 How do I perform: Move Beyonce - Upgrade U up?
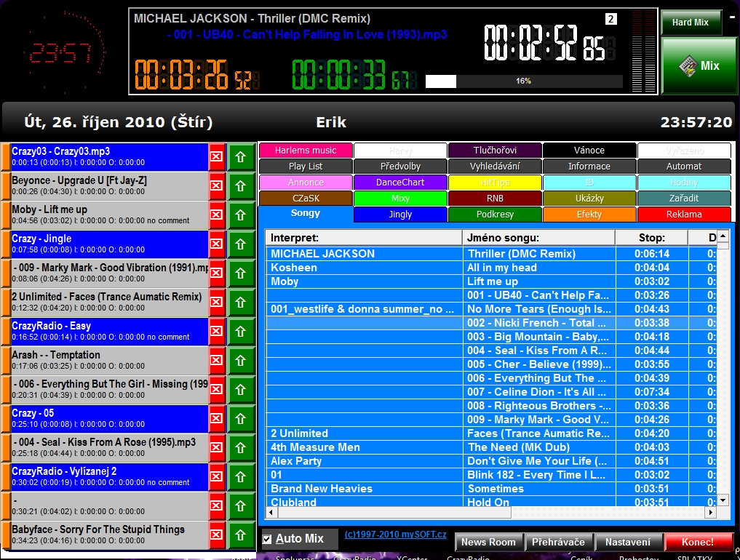click(241, 186)
